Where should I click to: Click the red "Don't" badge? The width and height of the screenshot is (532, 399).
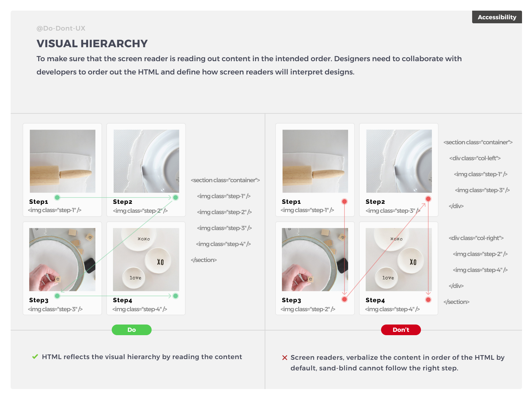[401, 330]
